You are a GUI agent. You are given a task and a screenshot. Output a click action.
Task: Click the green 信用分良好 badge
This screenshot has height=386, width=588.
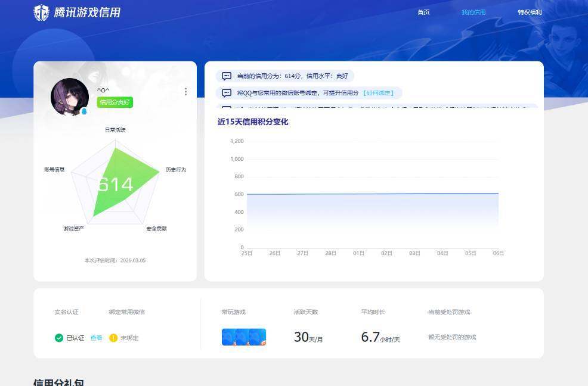pos(115,102)
